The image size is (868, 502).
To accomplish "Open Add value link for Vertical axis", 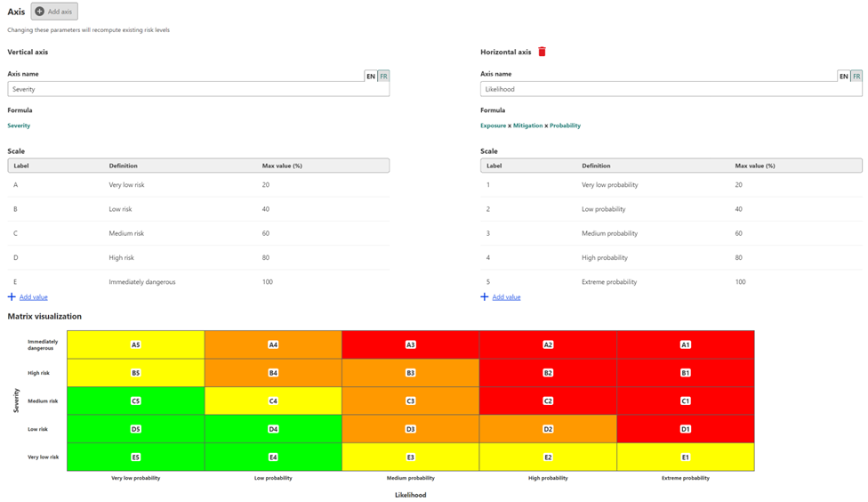I will click(x=34, y=297).
